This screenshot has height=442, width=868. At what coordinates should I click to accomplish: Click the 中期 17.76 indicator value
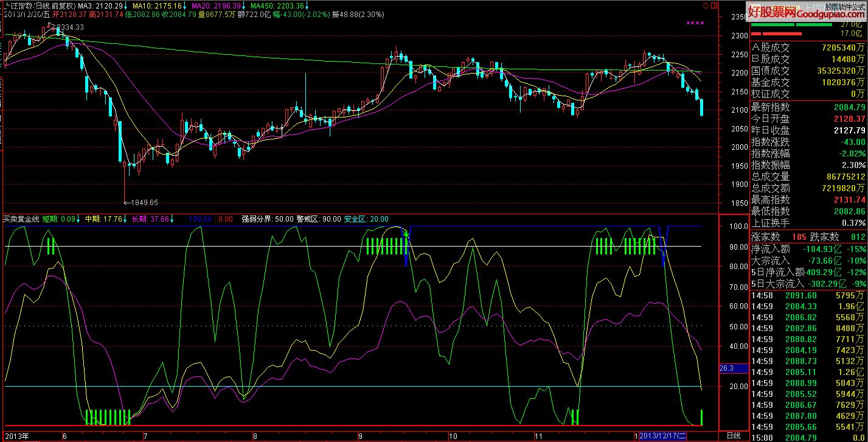tap(105, 219)
